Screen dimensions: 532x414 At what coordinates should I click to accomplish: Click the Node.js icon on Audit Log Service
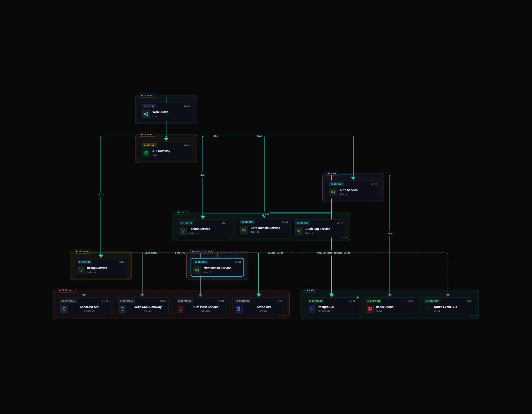click(x=299, y=231)
